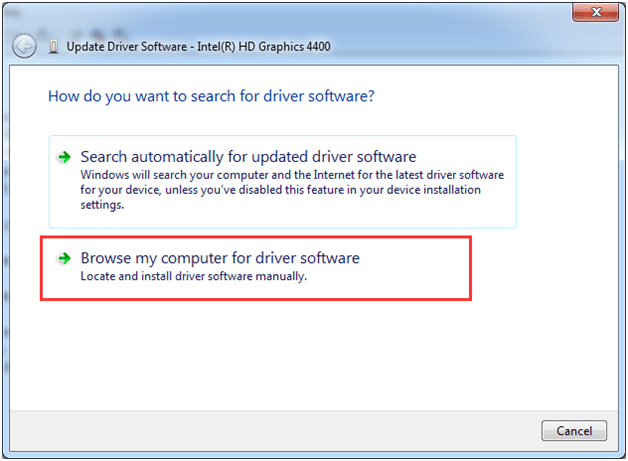The height and width of the screenshot is (461, 628).
Task: Click the 'Locate and install driver software manually' text
Action: (193, 276)
